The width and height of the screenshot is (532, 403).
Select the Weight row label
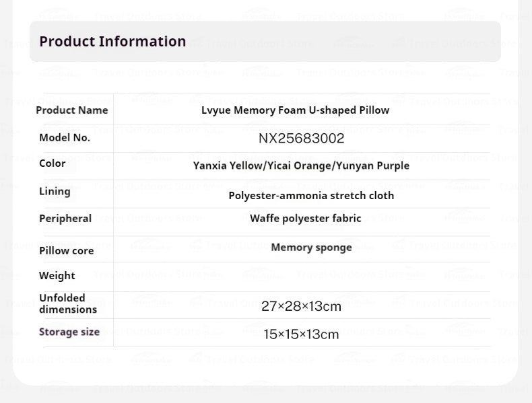(57, 275)
